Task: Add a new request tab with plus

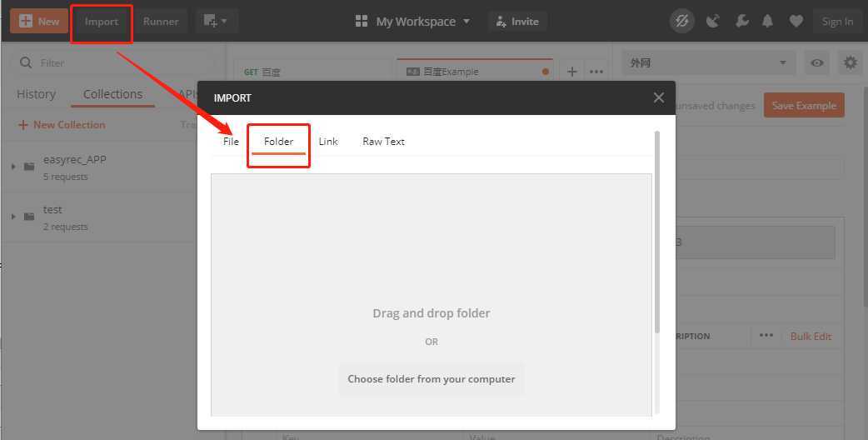Action: [571, 72]
